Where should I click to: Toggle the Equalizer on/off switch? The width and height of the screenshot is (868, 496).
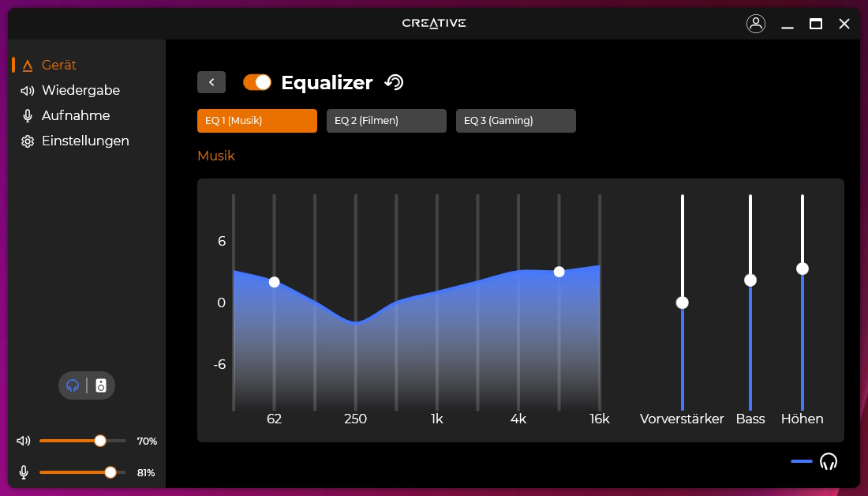(257, 82)
